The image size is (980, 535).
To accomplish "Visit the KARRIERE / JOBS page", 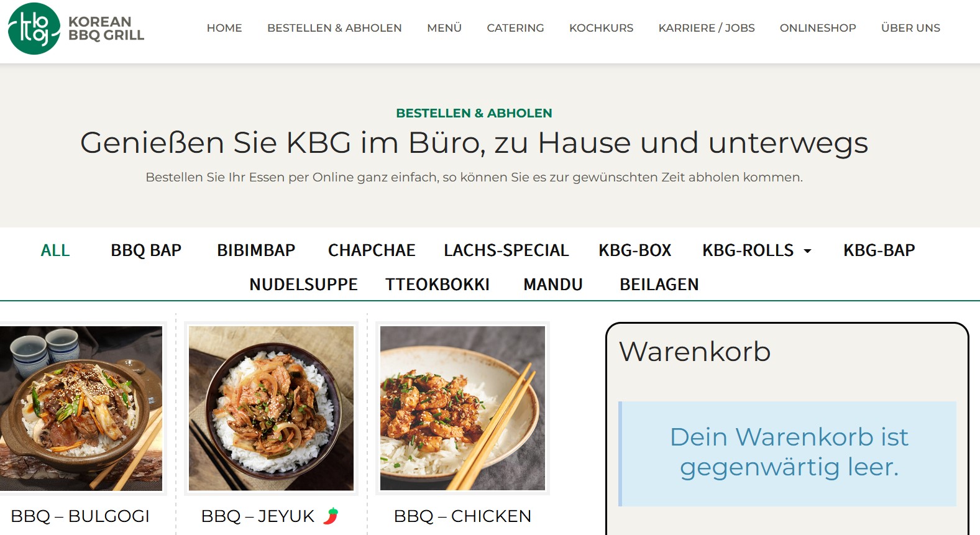I will click(x=707, y=28).
